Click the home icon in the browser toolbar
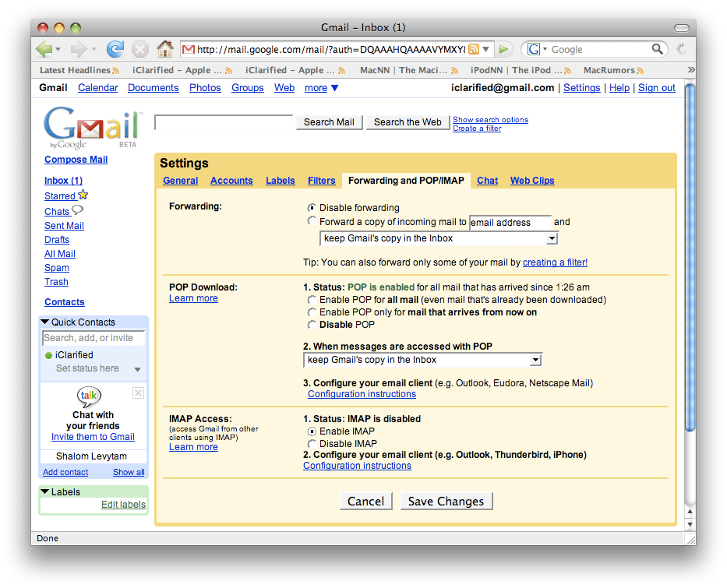 [164, 48]
